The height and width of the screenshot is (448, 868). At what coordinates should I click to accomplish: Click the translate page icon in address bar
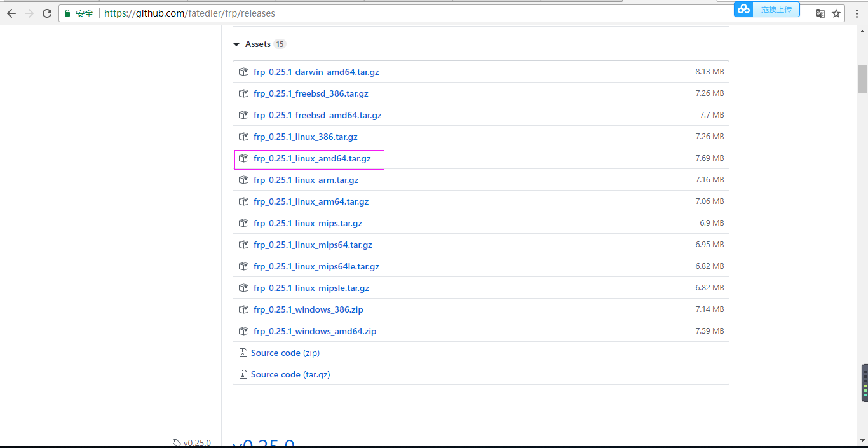click(820, 13)
